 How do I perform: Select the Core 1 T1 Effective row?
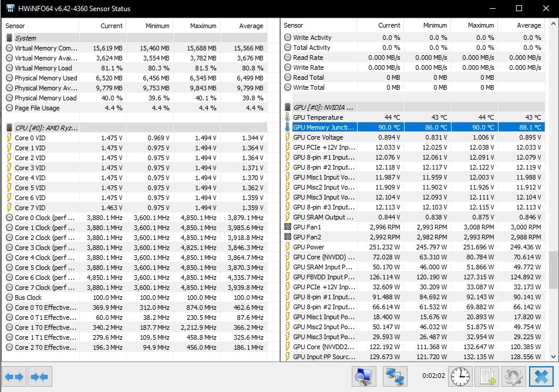coord(136,337)
